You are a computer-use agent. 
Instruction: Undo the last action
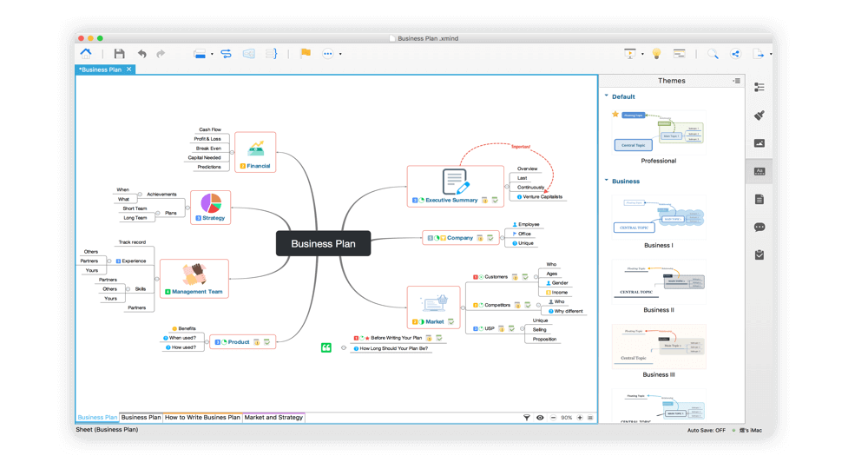[142, 54]
